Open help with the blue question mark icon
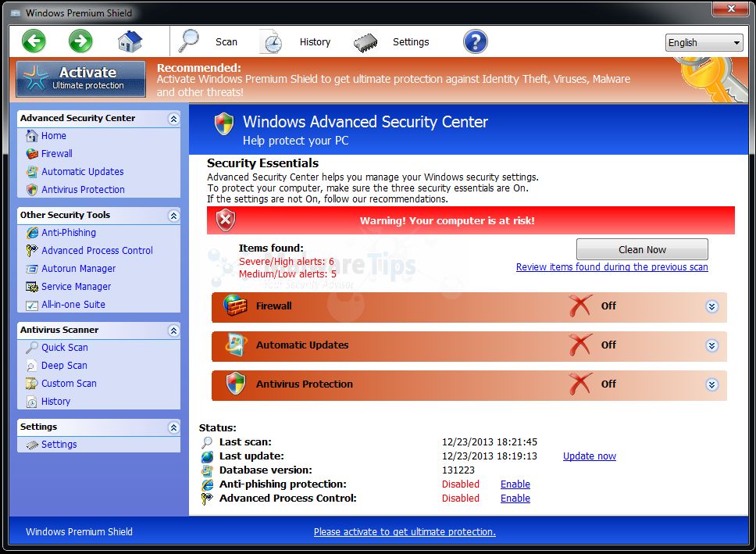Viewport: 756px width, 554px height. (x=476, y=41)
